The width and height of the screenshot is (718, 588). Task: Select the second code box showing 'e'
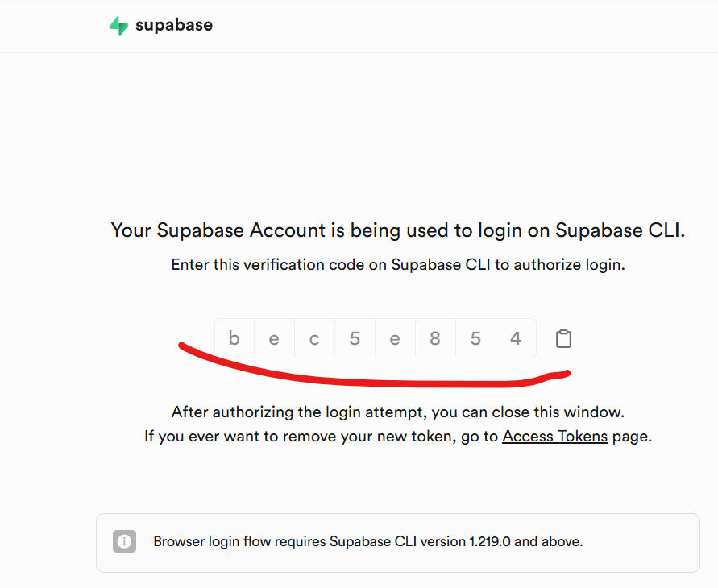coord(274,339)
